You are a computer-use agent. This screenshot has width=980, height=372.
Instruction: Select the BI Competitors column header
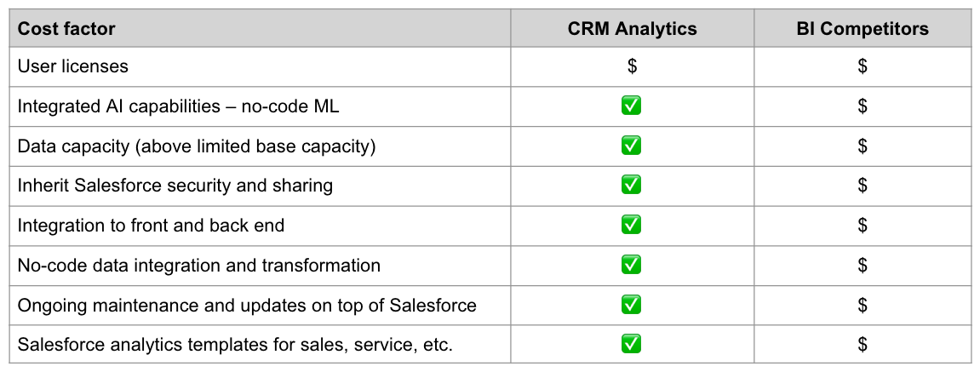[x=862, y=29]
